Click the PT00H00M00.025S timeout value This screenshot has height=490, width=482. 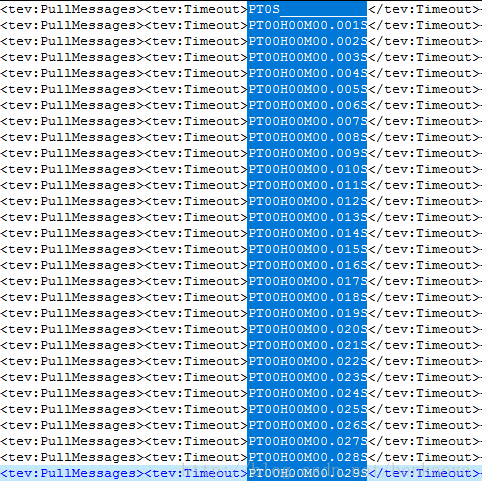click(307, 409)
